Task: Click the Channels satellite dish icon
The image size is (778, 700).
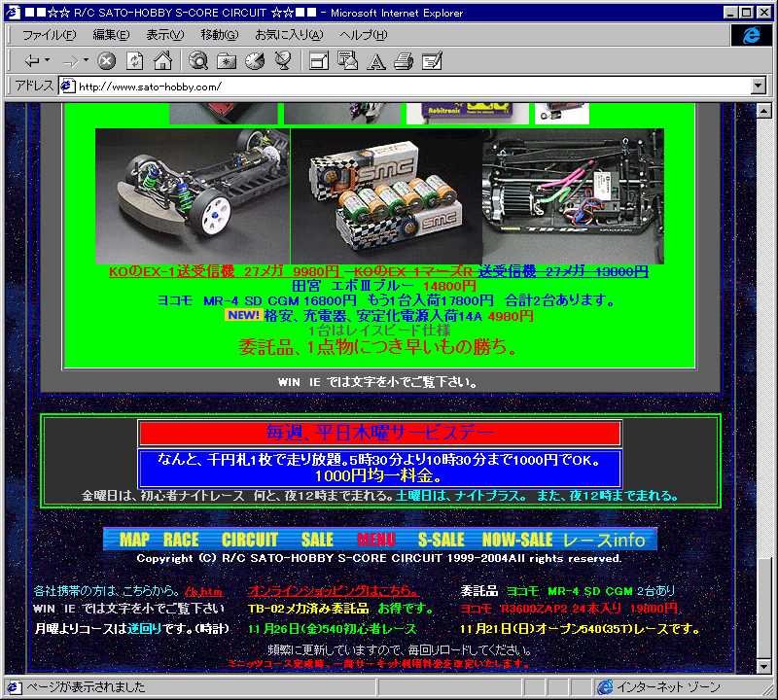Action: [x=283, y=60]
